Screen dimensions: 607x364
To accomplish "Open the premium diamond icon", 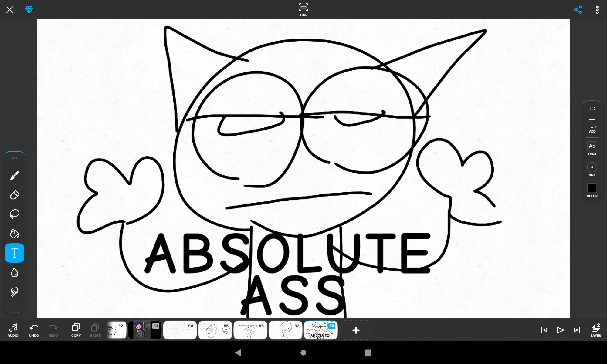I will click(29, 10).
